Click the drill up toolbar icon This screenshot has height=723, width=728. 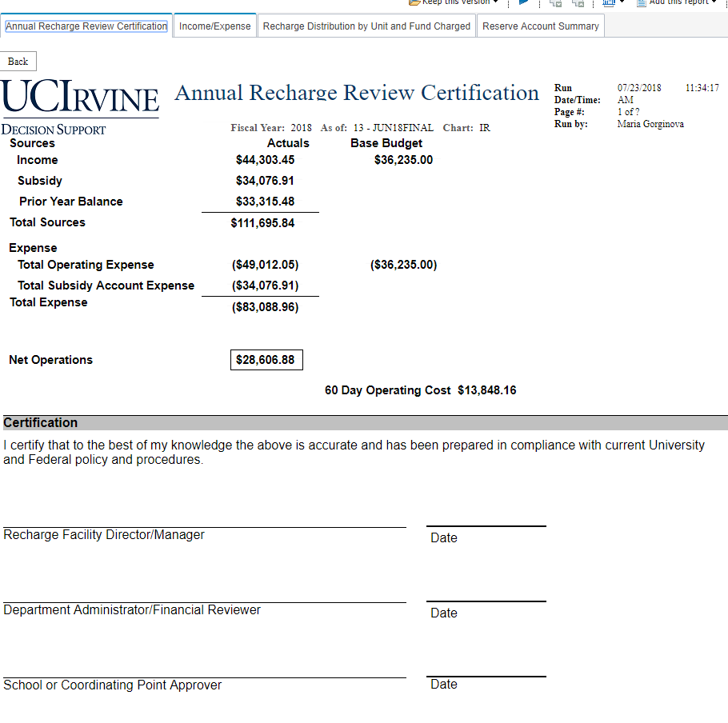578,2
